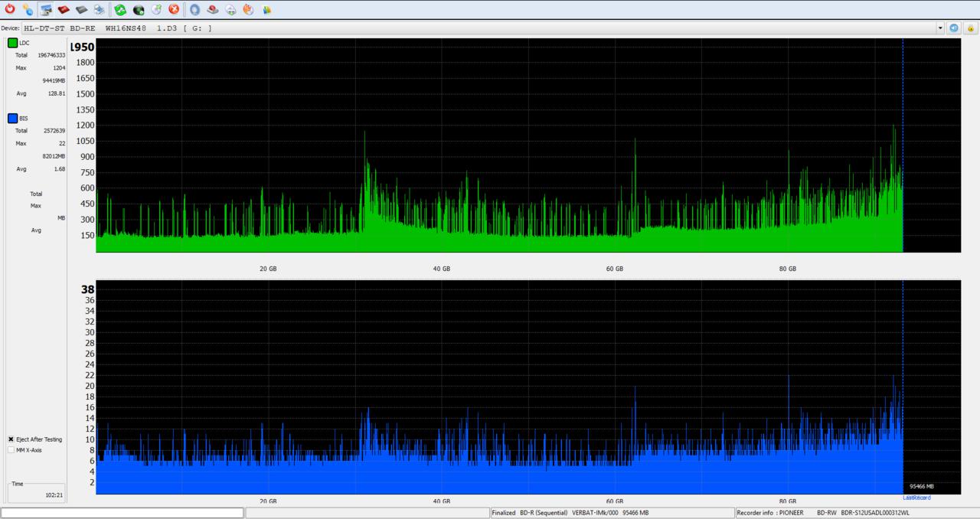Screen dimensions: 980x519
Task: Click the yellow lock icon beside device list
Action: 970,28
